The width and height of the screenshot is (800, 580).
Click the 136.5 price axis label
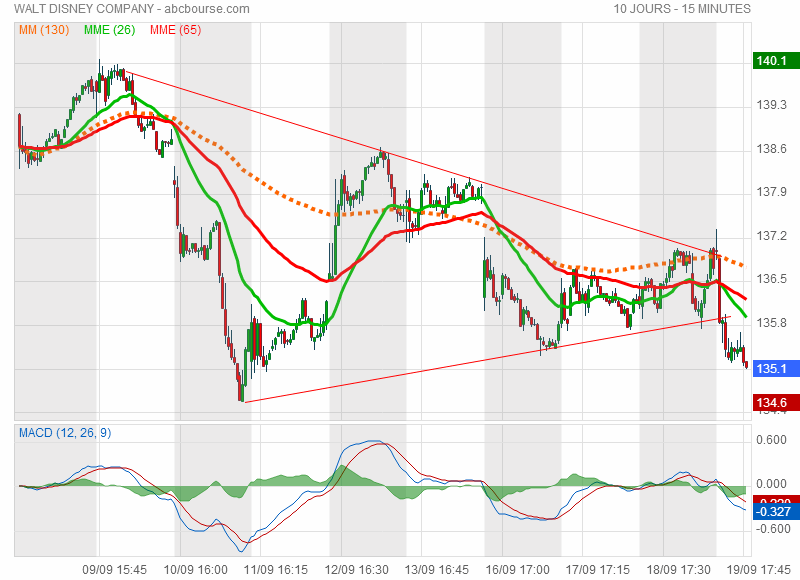771,279
